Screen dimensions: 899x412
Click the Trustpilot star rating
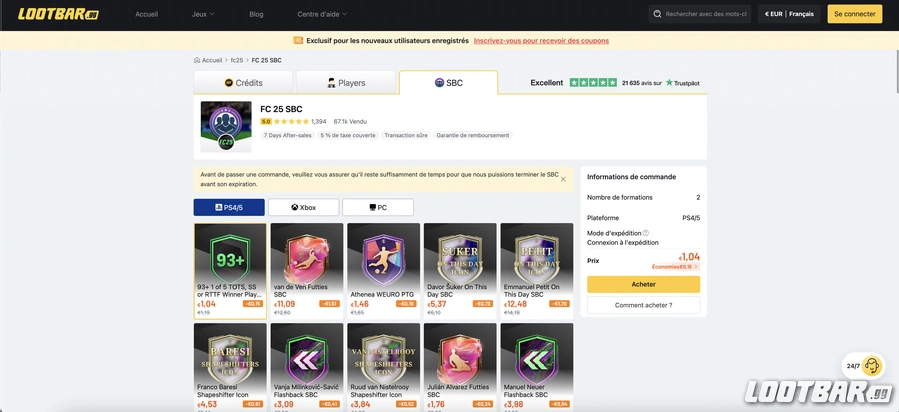pyautogui.click(x=593, y=83)
